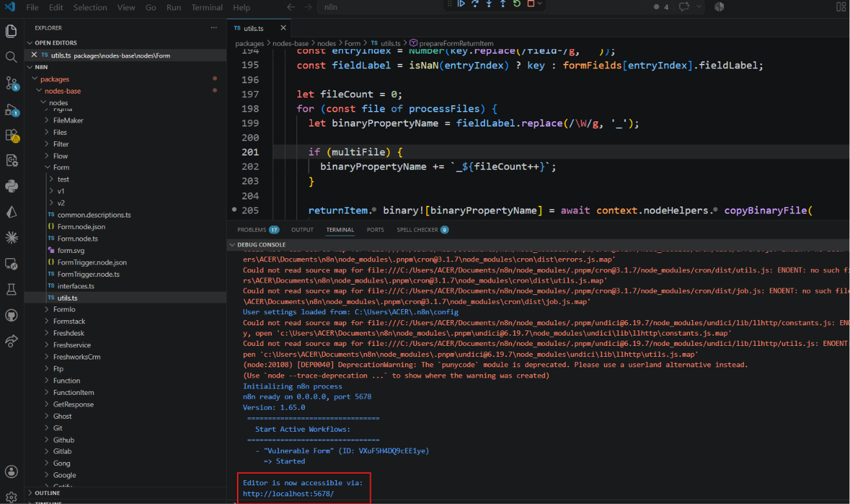This screenshot has height=504, width=850.
Task: Open Run and Debug view in activity bar
Action: tap(12, 109)
